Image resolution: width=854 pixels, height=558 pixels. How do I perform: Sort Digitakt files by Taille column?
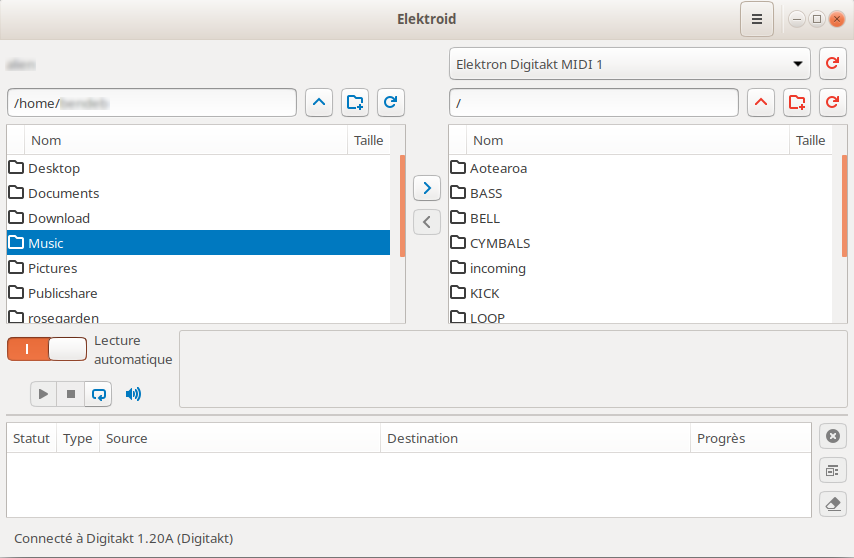click(810, 141)
